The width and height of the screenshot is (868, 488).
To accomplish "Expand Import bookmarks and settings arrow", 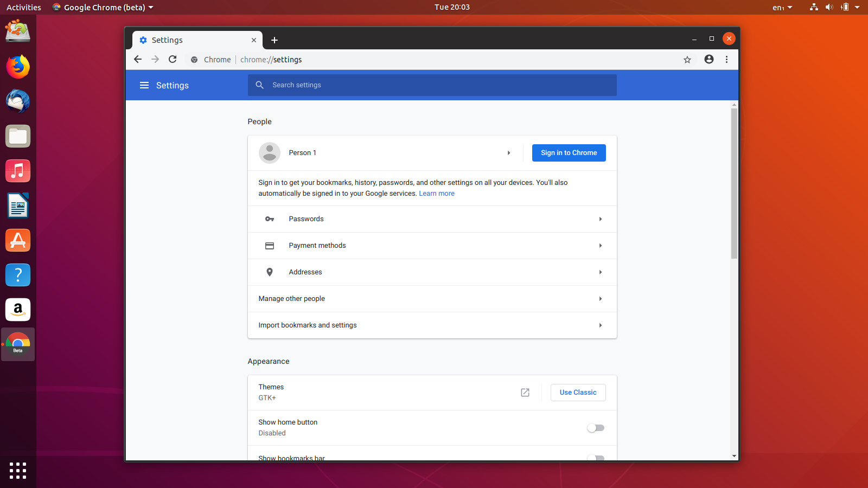I will (x=601, y=325).
